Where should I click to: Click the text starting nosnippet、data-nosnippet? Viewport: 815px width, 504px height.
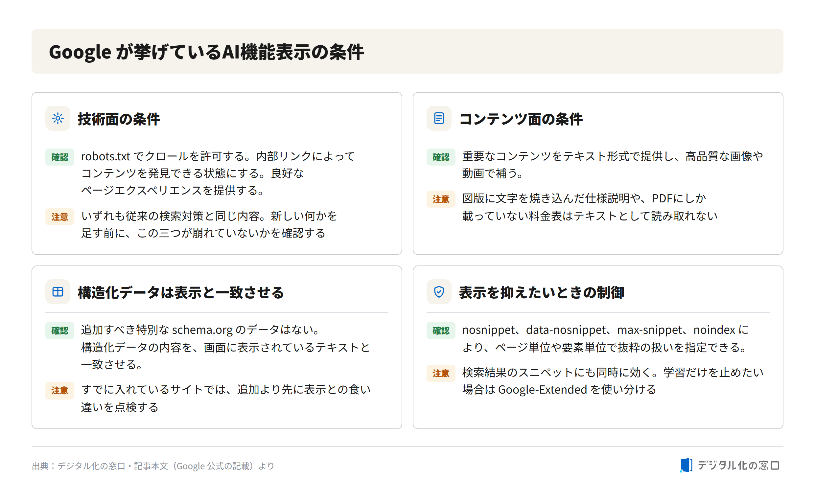coord(606,338)
